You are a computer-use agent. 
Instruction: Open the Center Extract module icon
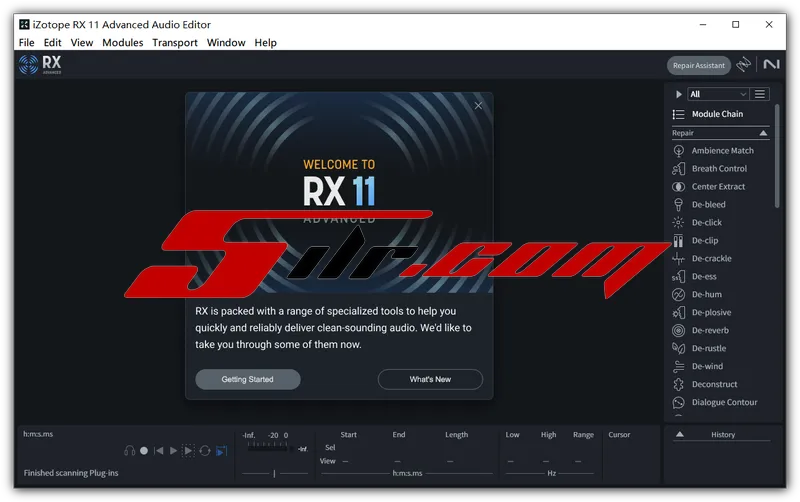pyautogui.click(x=679, y=187)
